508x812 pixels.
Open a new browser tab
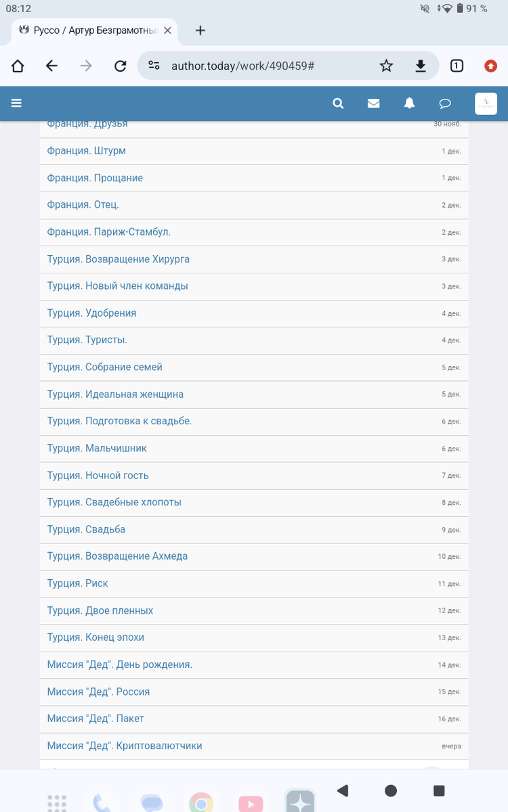click(x=200, y=30)
